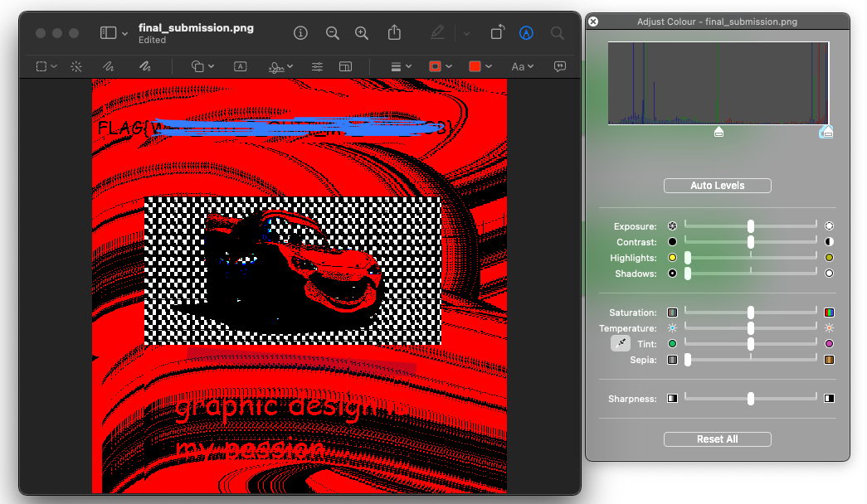Open the sidebar view options chevron
867x504 pixels.
(x=125, y=34)
